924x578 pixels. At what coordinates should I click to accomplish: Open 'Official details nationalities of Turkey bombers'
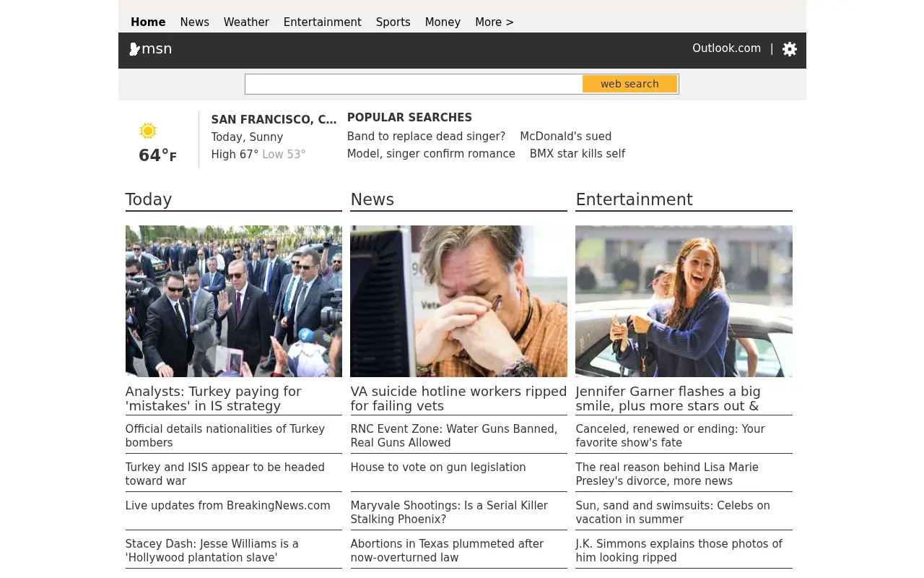click(x=225, y=436)
